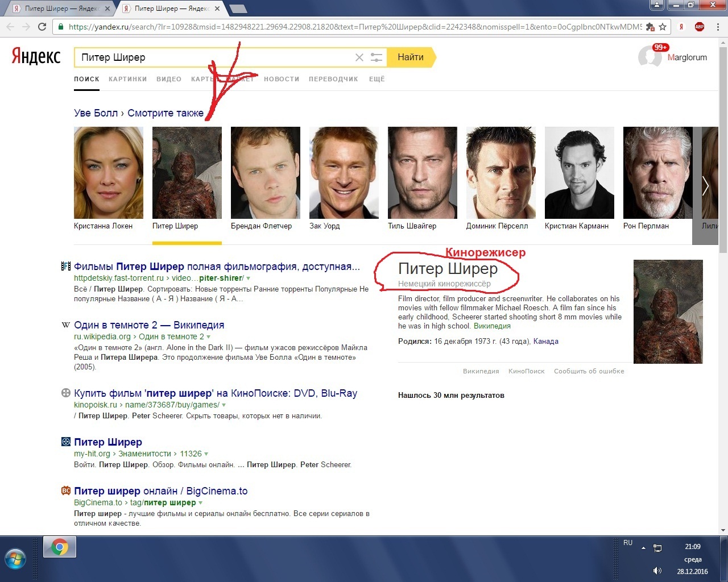Open the Wikipedia W favicon of second result
This screenshot has width=728, height=582.
[x=66, y=325]
